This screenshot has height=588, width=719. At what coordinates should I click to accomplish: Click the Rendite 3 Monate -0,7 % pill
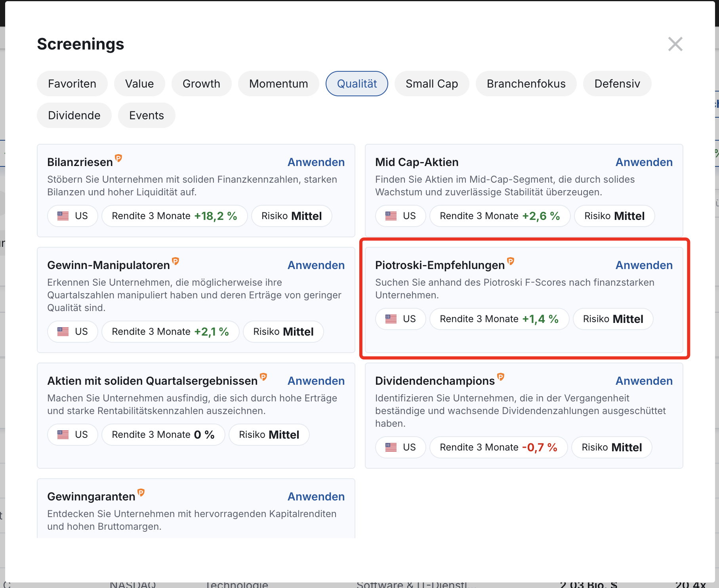(498, 447)
